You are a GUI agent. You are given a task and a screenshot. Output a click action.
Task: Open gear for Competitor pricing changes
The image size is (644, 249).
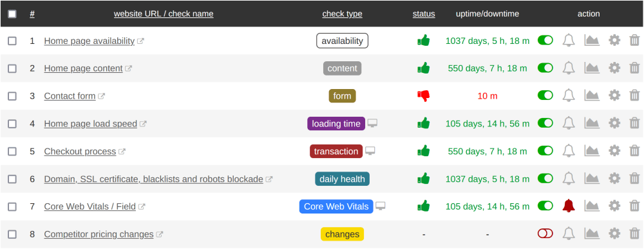(x=614, y=234)
